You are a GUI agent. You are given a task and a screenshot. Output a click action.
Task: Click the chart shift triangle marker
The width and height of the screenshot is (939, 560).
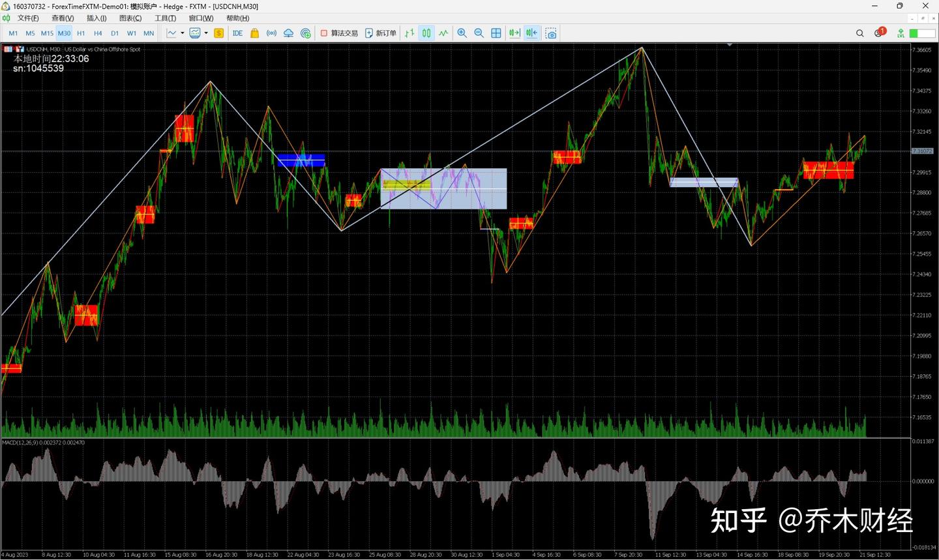[x=729, y=45]
